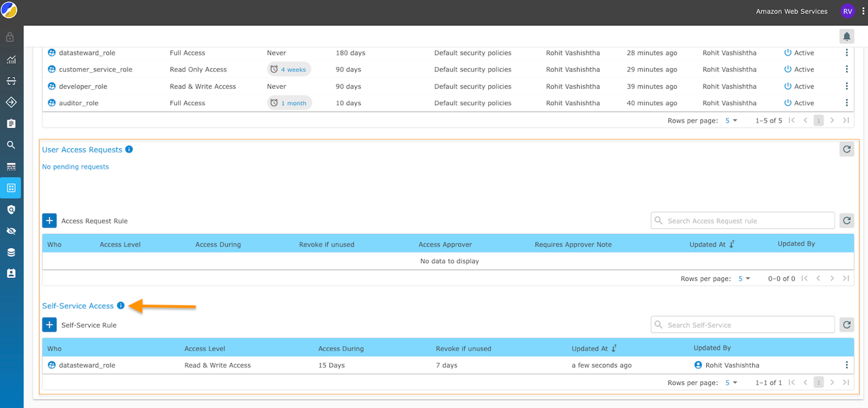Image resolution: width=868 pixels, height=408 pixels.
Task: Refresh the User Access Requests section
Action: point(847,149)
